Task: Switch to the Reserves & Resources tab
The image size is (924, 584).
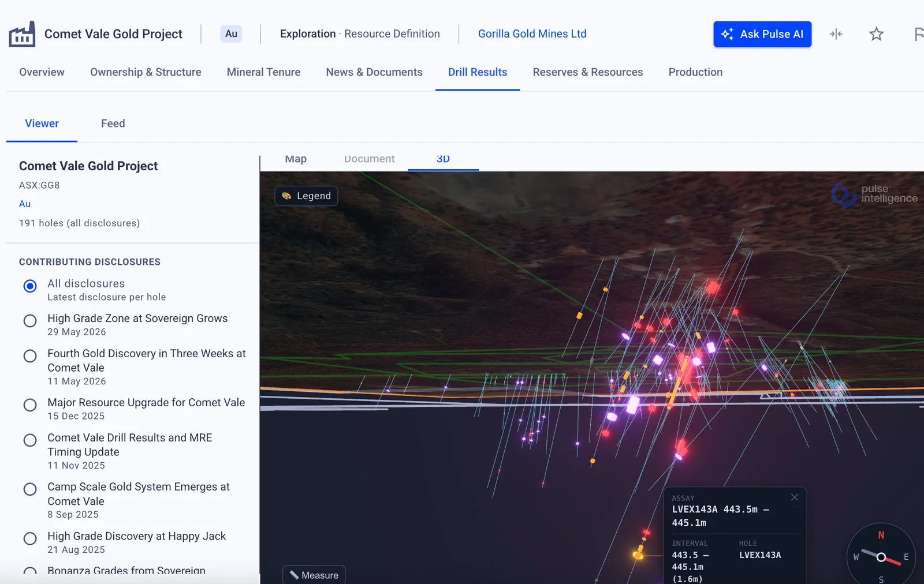Action: (587, 72)
